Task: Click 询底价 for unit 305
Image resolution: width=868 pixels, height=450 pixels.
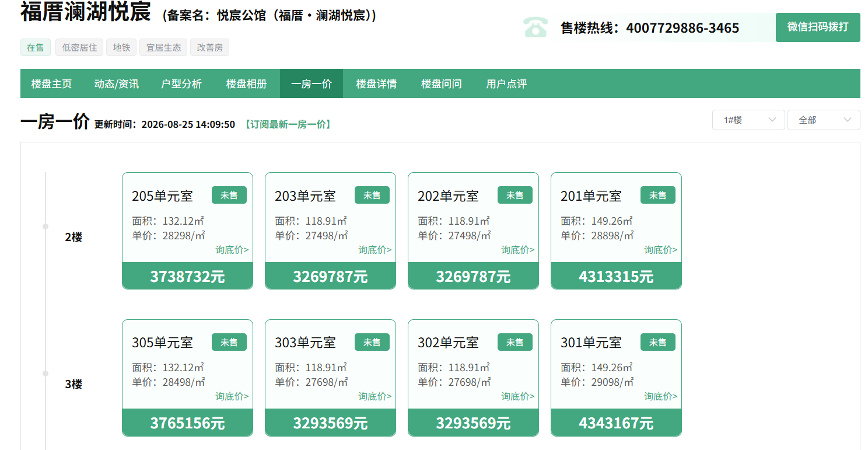Action: [x=232, y=396]
